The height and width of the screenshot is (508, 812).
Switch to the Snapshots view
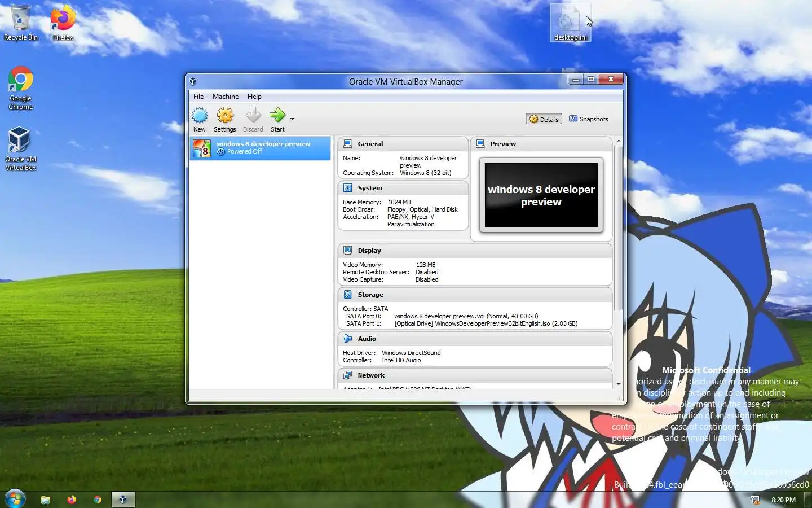589,119
